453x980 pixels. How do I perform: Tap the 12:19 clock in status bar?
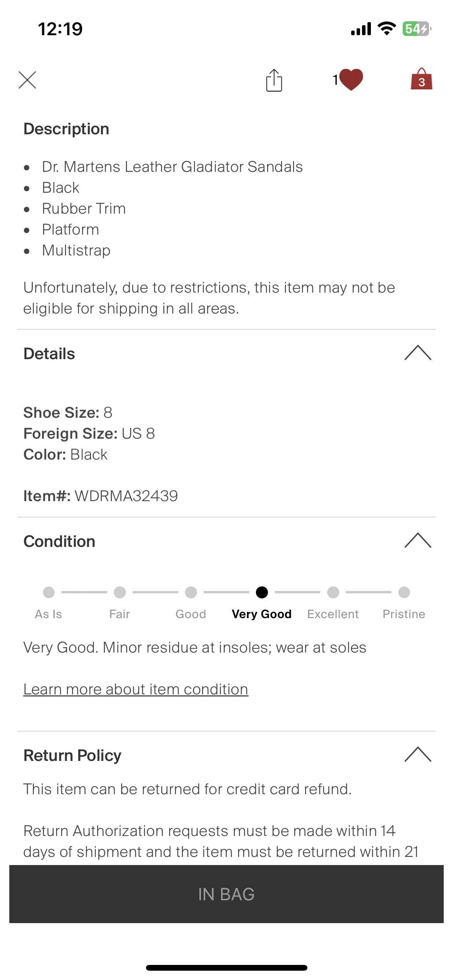[x=60, y=29]
